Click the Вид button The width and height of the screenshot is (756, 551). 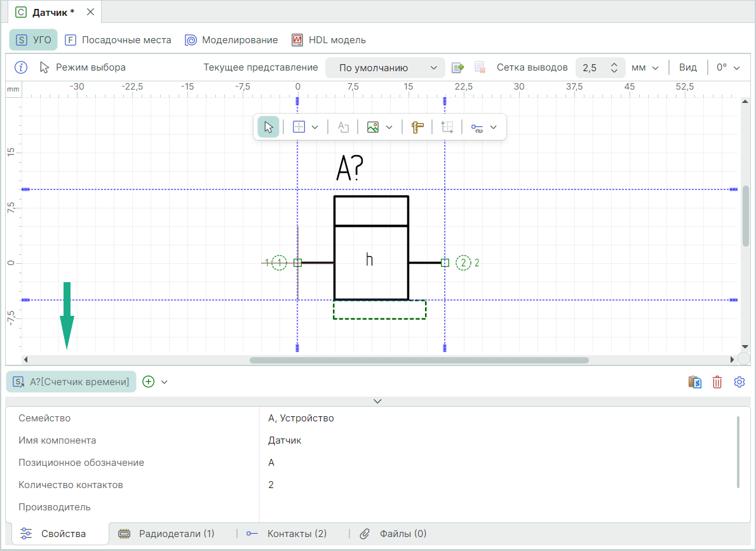click(687, 67)
